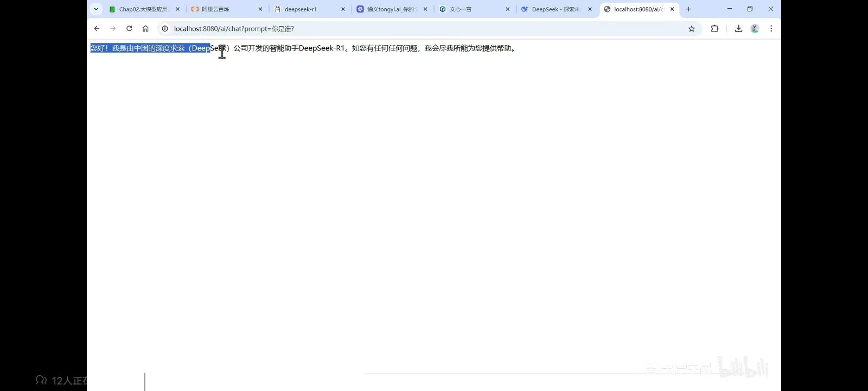Click the 通义 tab favicon
Viewport: 868px width, 391px height.
coord(360,9)
